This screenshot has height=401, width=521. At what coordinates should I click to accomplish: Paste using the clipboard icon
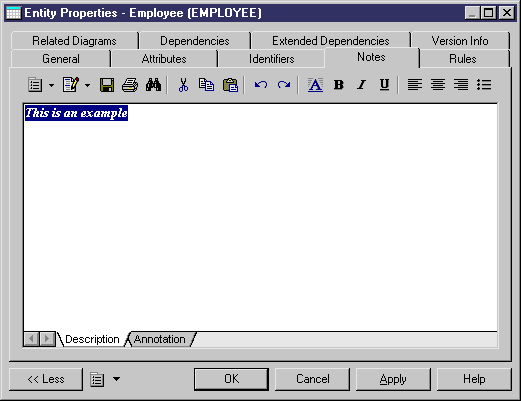[230, 85]
